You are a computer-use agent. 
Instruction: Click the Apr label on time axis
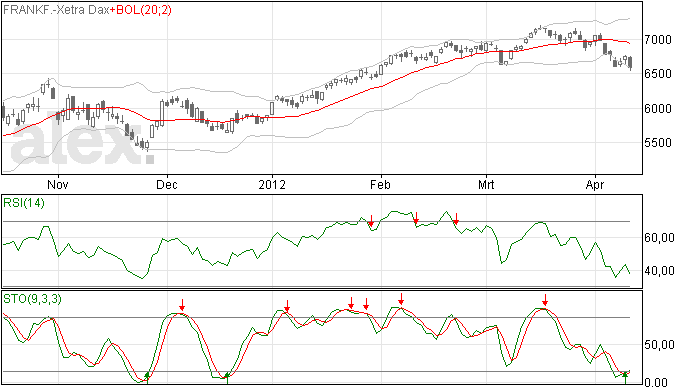(x=595, y=184)
